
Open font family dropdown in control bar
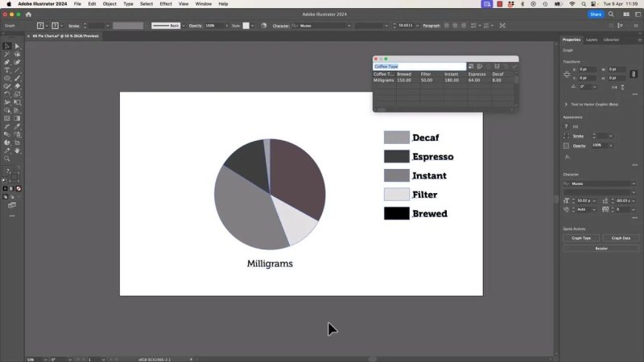coord(349,26)
